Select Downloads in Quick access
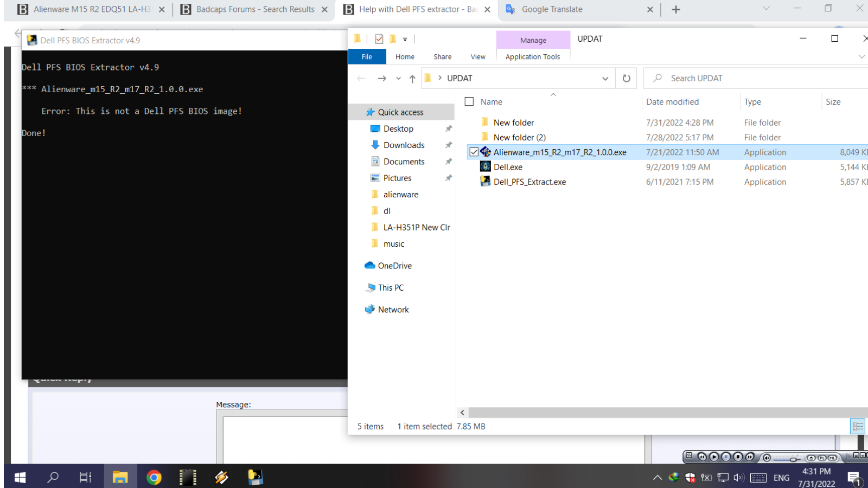The width and height of the screenshot is (868, 488). click(x=404, y=145)
